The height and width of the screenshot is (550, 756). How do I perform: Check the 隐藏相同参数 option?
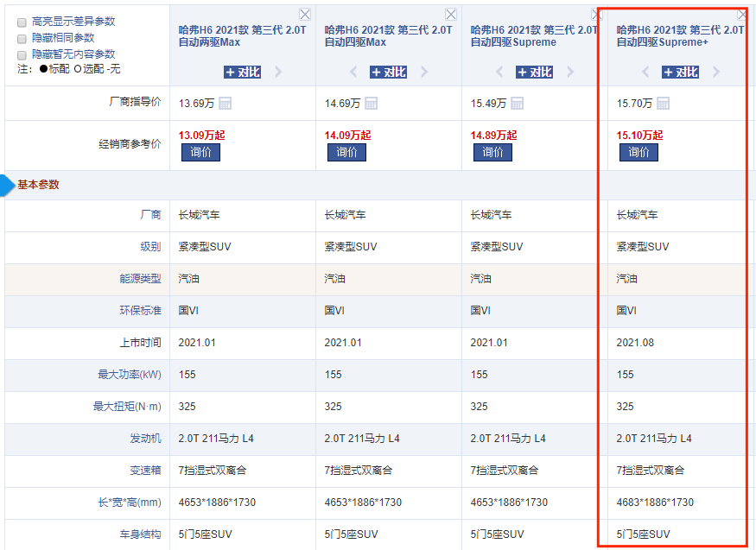(22, 39)
